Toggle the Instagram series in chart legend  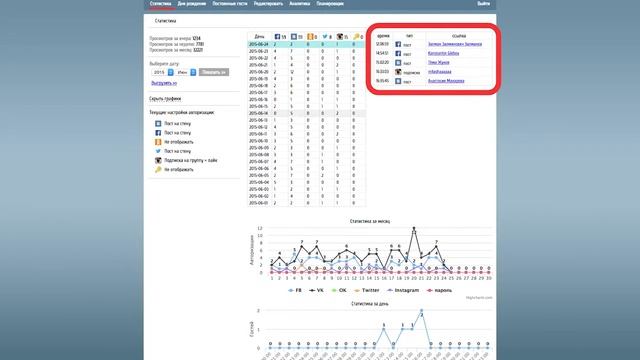[403, 290]
